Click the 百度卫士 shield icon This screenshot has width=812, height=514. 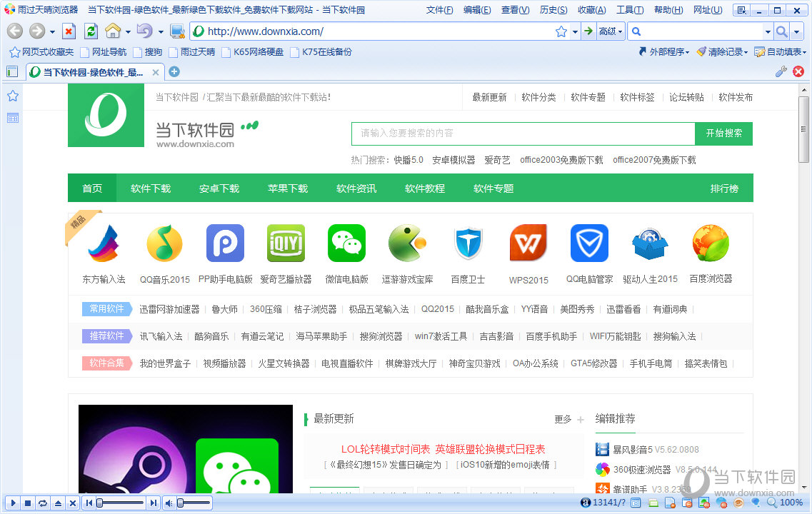click(x=468, y=243)
